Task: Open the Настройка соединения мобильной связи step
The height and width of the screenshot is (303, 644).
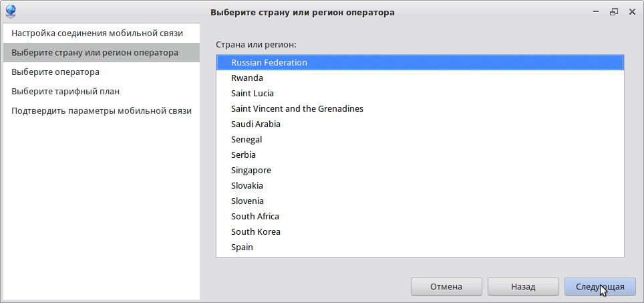Action: pos(97,33)
